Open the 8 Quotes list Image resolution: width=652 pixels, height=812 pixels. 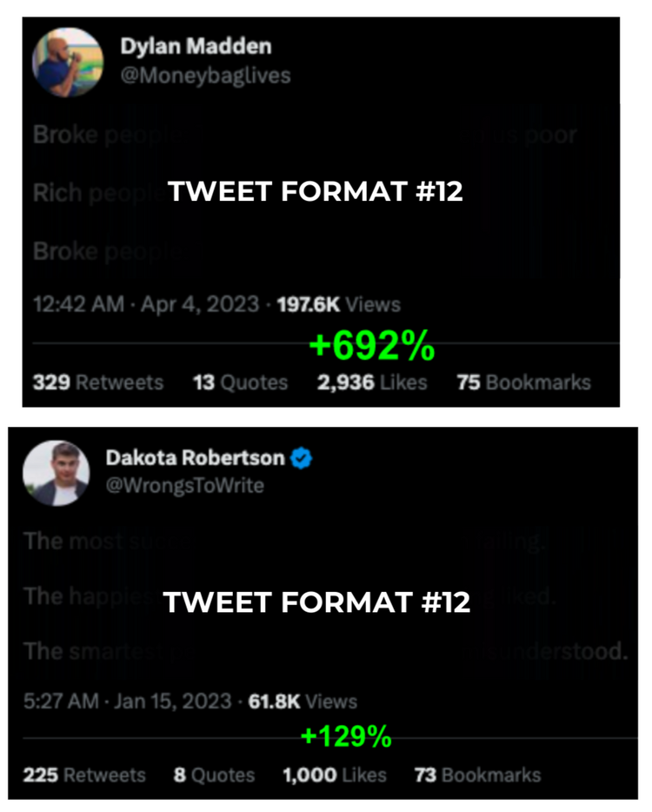click(x=215, y=775)
